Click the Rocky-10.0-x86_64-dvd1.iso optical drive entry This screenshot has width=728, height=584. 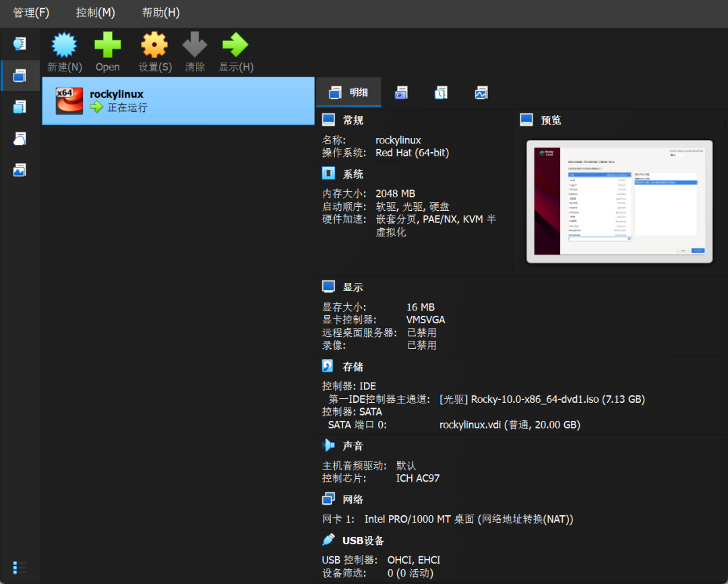pyautogui.click(x=542, y=399)
